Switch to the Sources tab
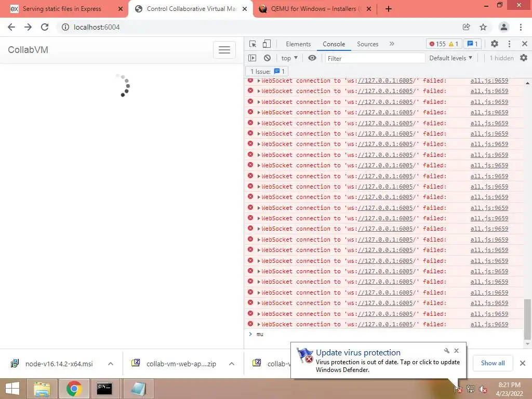The width and height of the screenshot is (532, 399). coord(367,44)
